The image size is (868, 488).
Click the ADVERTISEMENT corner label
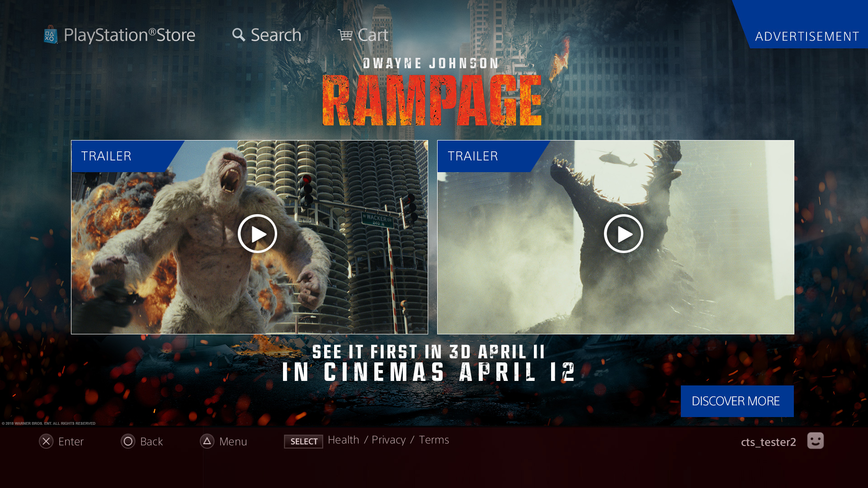pyautogui.click(x=807, y=36)
